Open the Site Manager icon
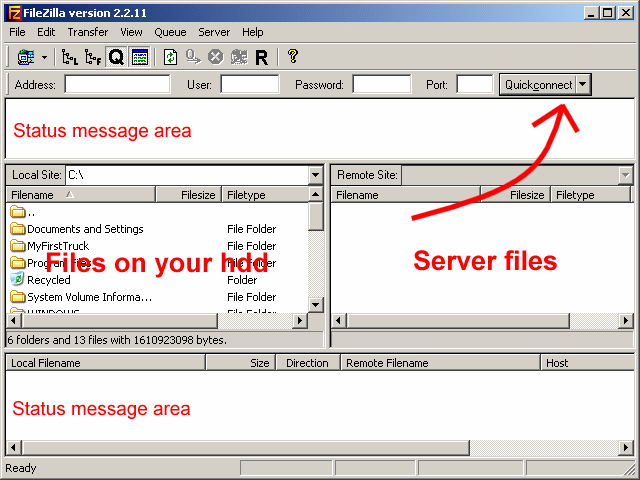Image resolution: width=640 pixels, height=480 pixels. (25, 58)
